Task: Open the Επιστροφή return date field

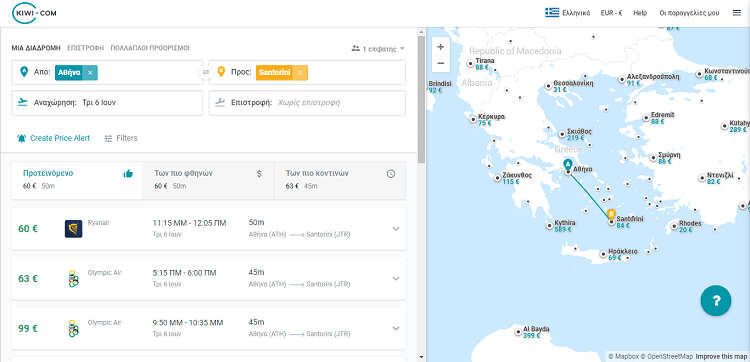Action: 307,103
